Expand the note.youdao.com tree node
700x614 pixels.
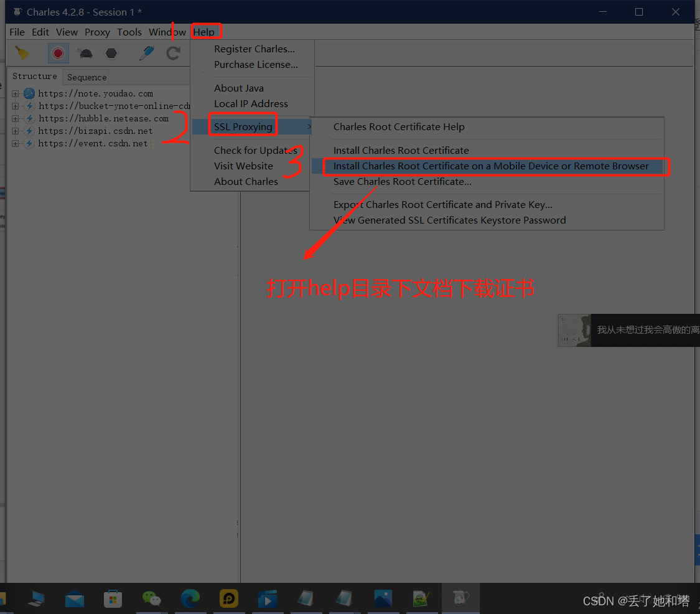pyautogui.click(x=15, y=93)
